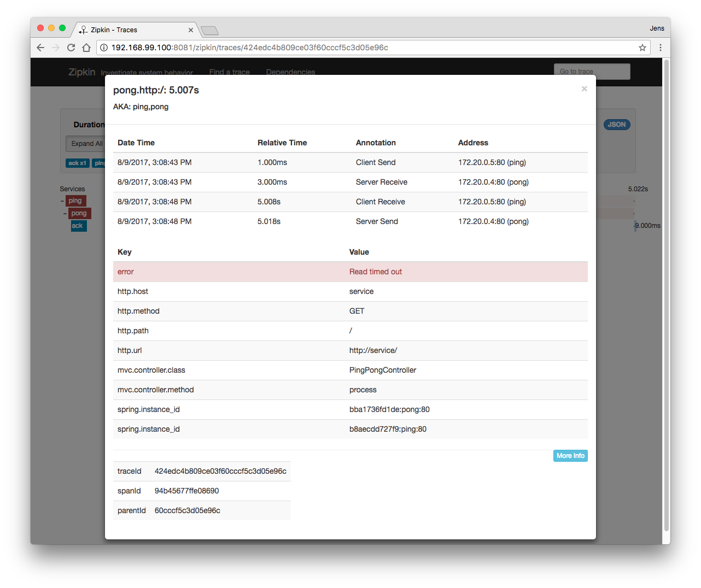Click the 'Server Send' annotation cell
This screenshot has width=701, height=588.
point(377,221)
